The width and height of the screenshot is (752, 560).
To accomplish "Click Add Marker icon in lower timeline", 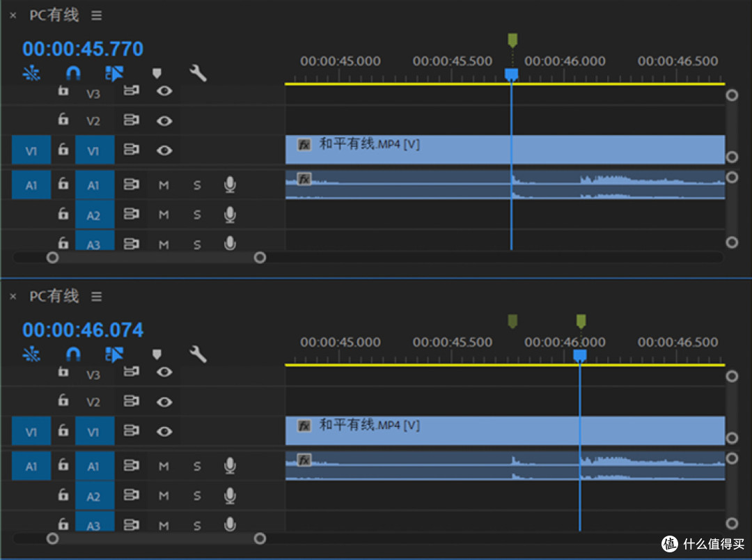I will point(157,355).
